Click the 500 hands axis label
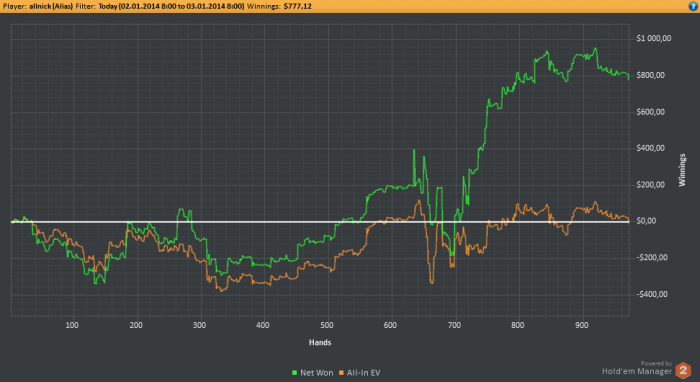 click(327, 325)
